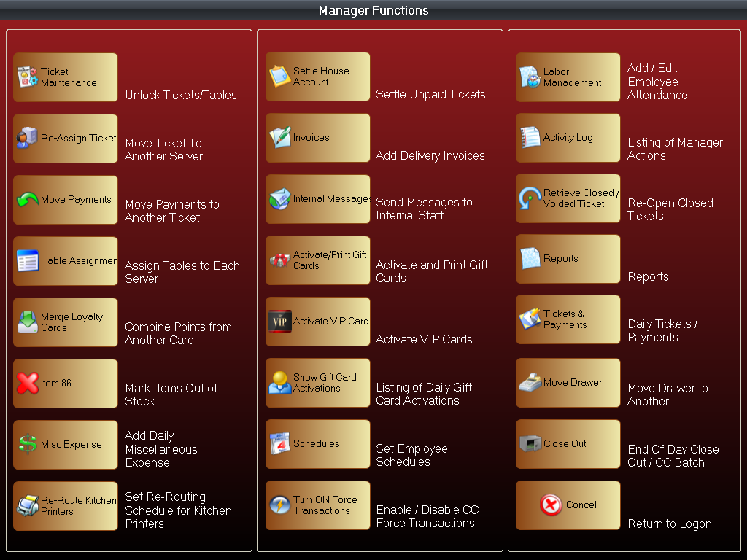Click the Merge Loyalty Cards icon
This screenshot has height=560, width=747.
click(x=28, y=322)
